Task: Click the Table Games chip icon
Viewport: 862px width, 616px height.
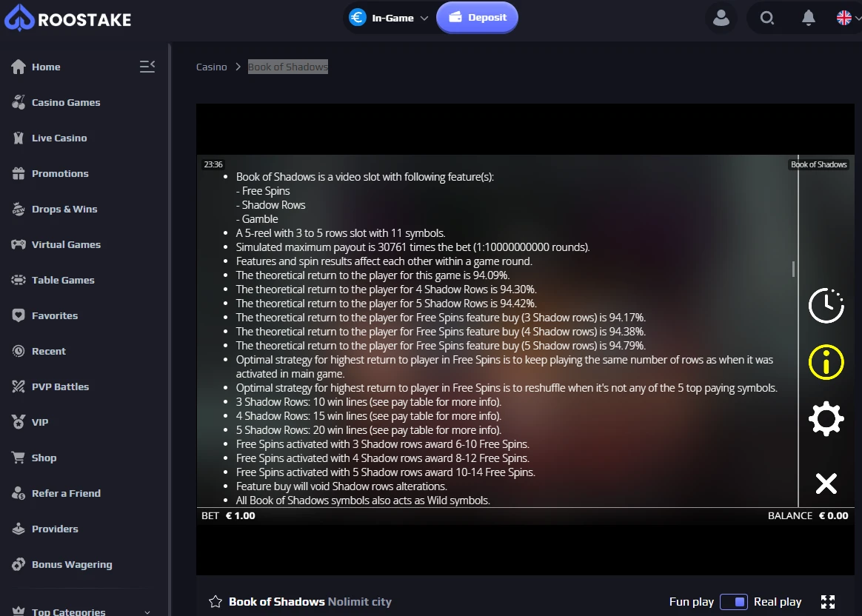Action: point(18,281)
